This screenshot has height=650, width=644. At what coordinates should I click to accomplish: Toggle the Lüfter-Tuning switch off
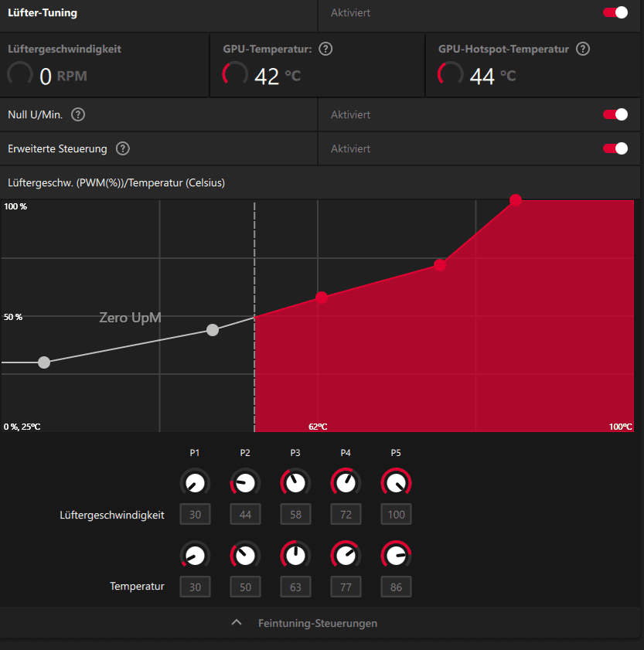(x=615, y=12)
